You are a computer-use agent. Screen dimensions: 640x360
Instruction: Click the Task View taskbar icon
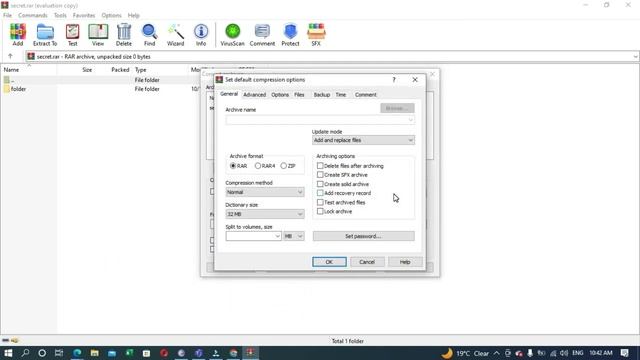[59, 353]
